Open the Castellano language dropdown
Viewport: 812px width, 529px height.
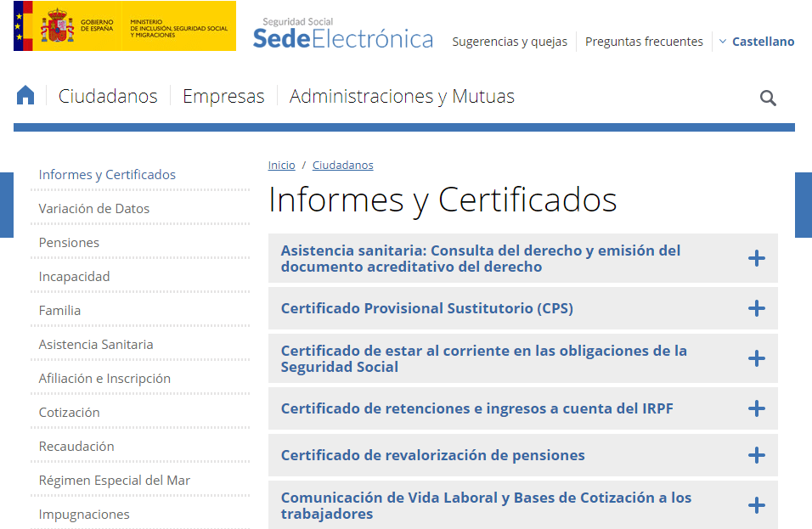pyautogui.click(x=757, y=42)
